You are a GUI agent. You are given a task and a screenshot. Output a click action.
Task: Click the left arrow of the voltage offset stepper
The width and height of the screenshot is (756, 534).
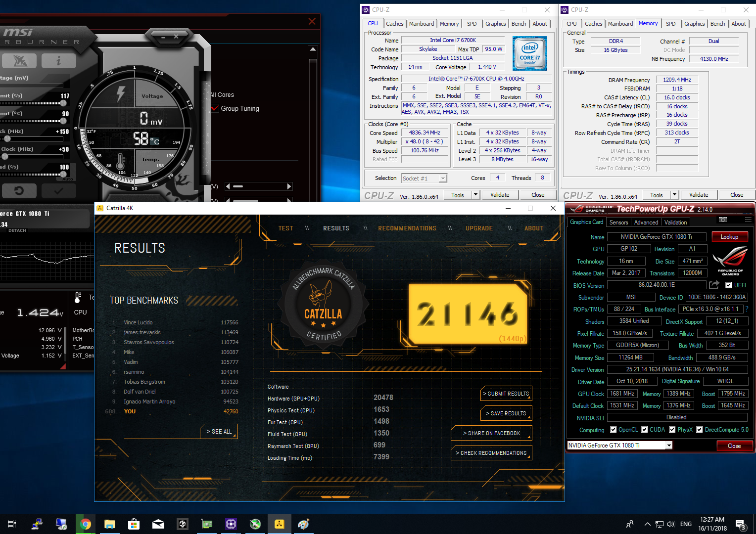click(x=228, y=186)
